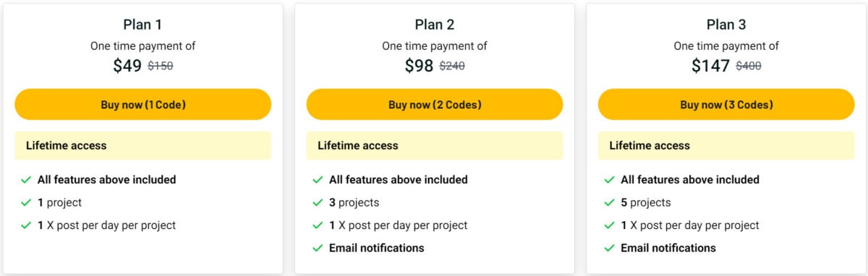The image size is (868, 276).
Task: Click the Plan 2 Lifetime access banner
Action: tap(434, 146)
